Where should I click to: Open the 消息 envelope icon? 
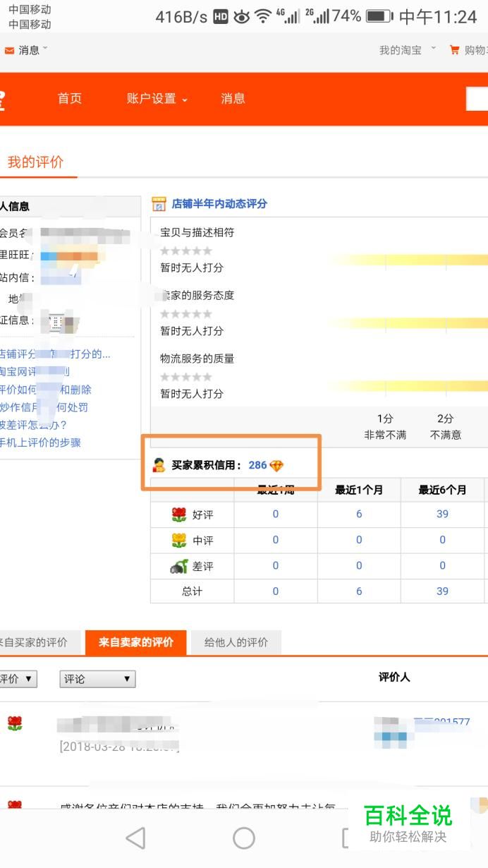click(x=9, y=51)
